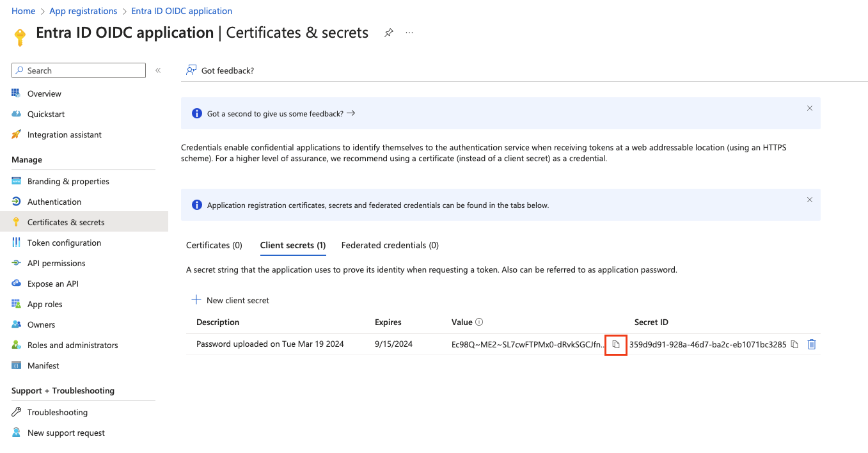The height and width of the screenshot is (453, 868).
Task: Dismiss the feedback banner
Action: click(x=809, y=109)
